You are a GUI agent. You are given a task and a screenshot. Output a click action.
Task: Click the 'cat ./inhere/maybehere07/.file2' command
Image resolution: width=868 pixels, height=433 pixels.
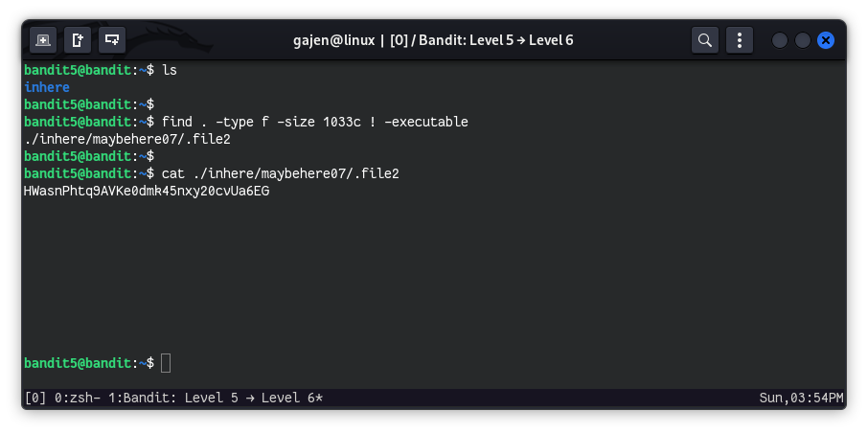tap(280, 173)
